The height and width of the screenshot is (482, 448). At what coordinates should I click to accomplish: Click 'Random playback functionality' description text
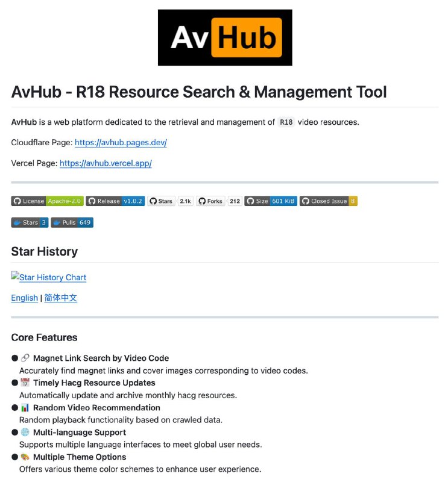point(121,420)
